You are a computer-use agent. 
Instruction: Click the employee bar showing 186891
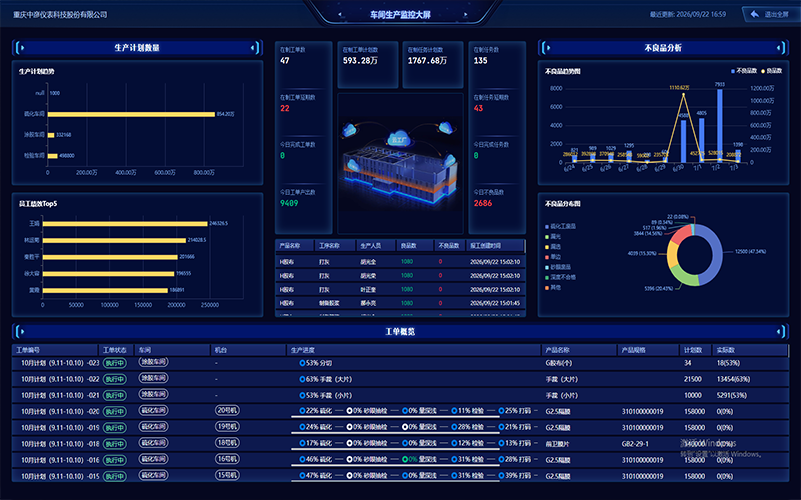(105, 290)
